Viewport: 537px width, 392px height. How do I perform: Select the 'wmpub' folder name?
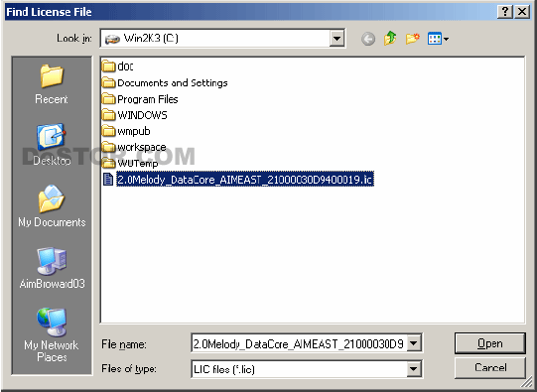[x=134, y=131]
